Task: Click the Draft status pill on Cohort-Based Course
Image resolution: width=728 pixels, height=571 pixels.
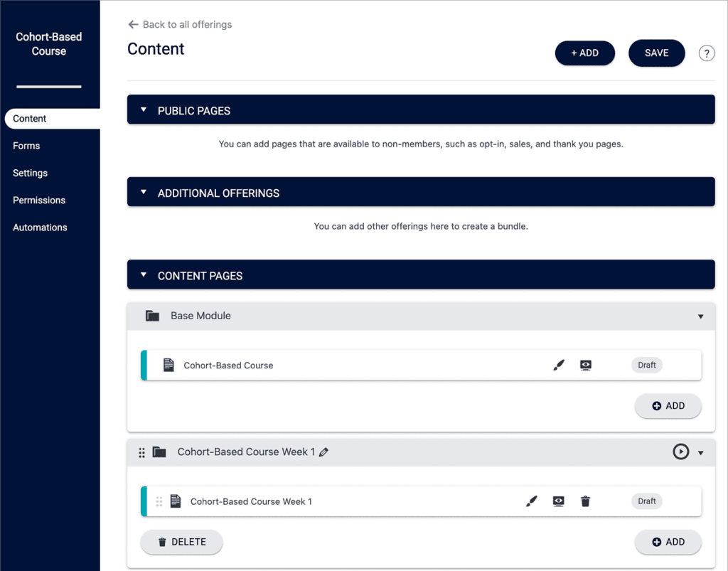Action: 646,365
